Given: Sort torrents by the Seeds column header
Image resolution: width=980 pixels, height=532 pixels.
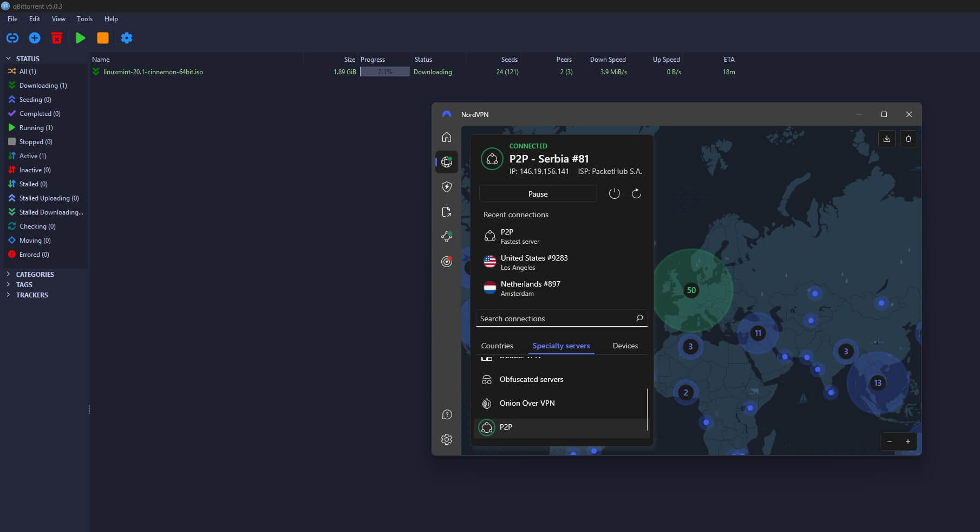Looking at the screenshot, I should [x=509, y=60].
